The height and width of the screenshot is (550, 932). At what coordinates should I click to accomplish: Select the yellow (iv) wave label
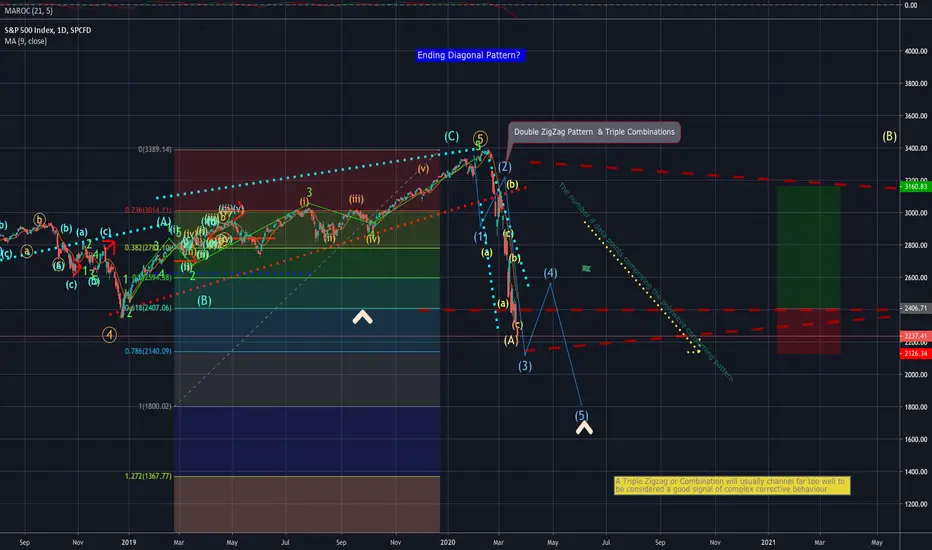[x=373, y=239]
